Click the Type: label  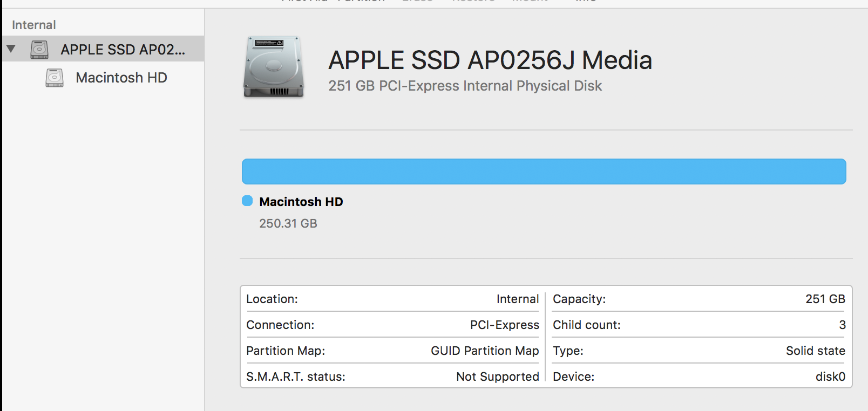point(568,351)
